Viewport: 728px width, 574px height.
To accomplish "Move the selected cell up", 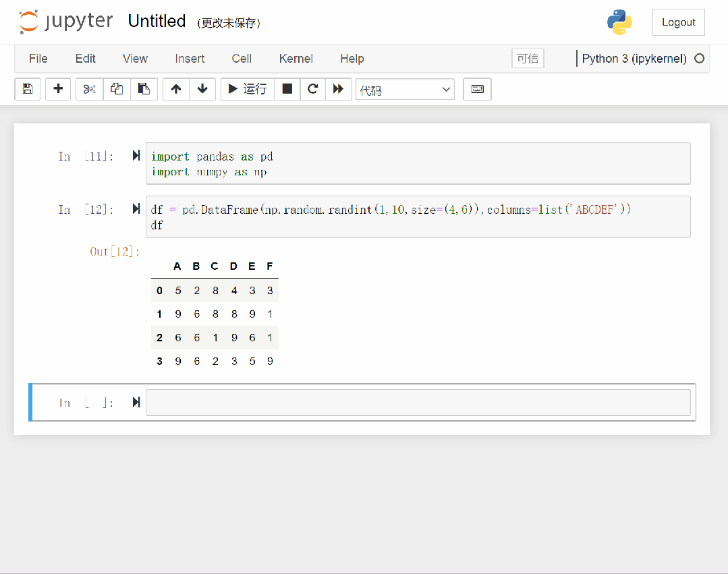I will click(175, 88).
